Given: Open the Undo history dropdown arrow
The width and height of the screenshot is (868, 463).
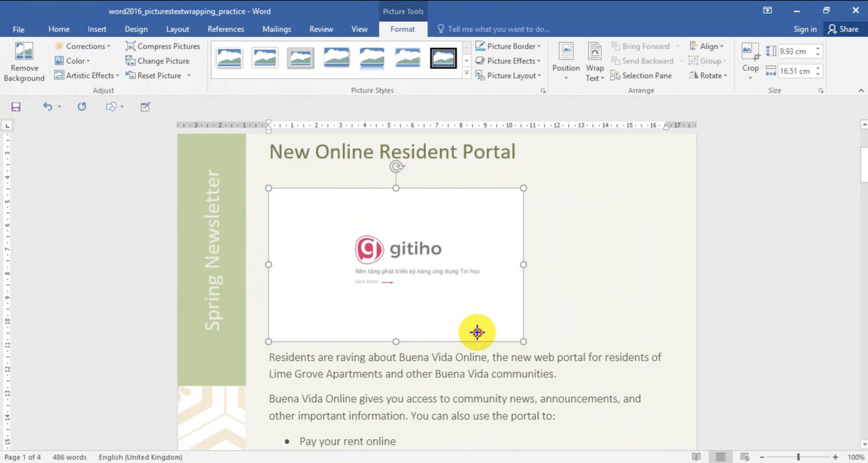Looking at the screenshot, I should [x=59, y=107].
